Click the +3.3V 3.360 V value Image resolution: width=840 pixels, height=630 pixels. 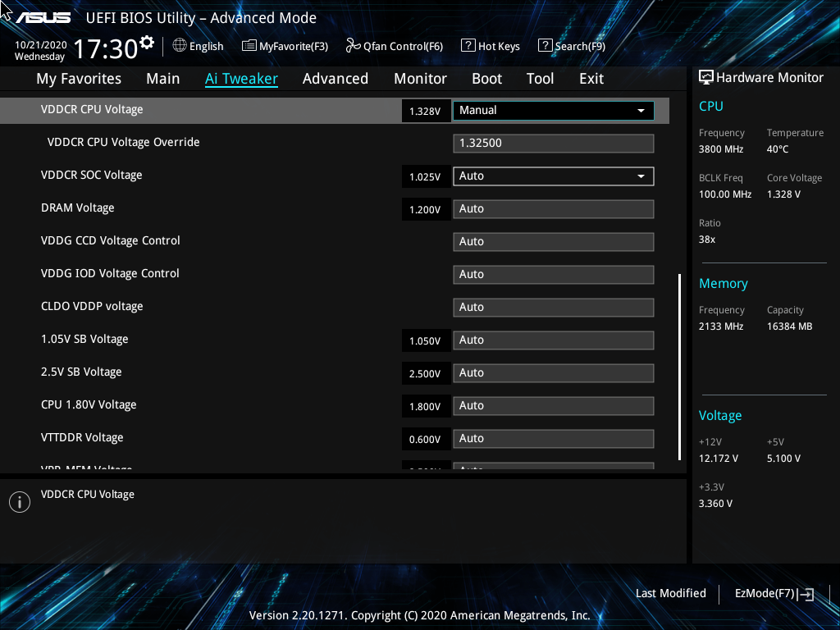(x=715, y=504)
